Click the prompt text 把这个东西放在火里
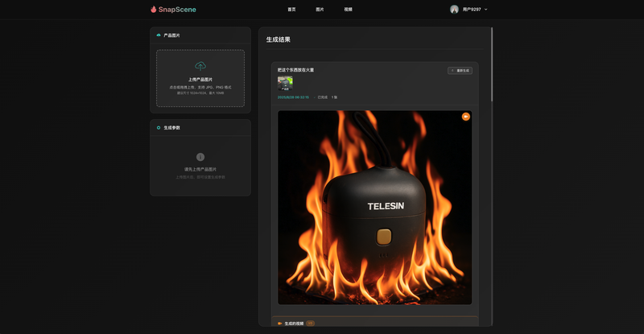The image size is (644, 334). (x=295, y=70)
